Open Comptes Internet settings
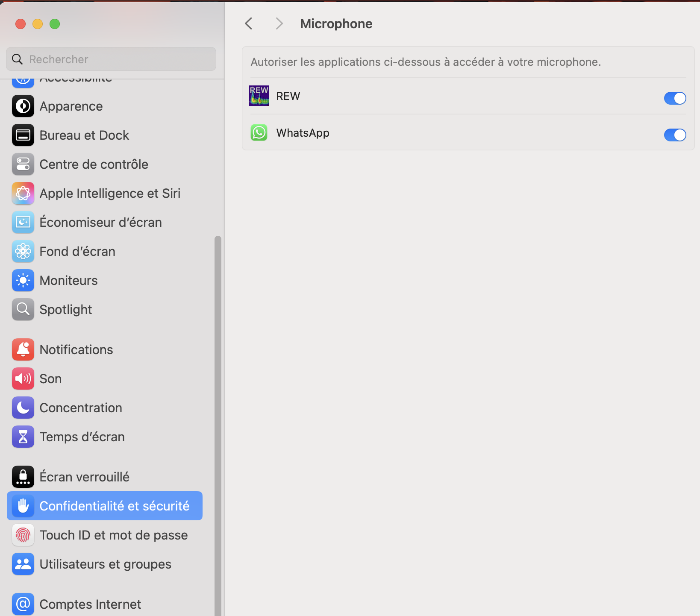 point(90,604)
